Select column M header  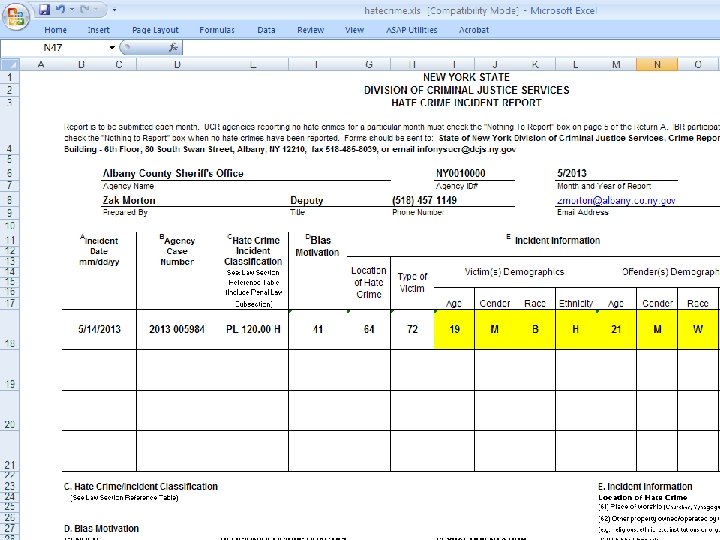616,64
